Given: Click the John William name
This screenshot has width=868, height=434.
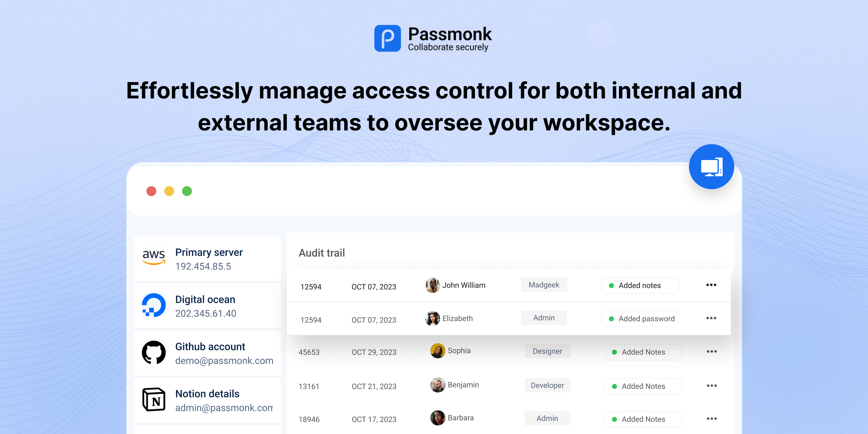Looking at the screenshot, I should [464, 285].
